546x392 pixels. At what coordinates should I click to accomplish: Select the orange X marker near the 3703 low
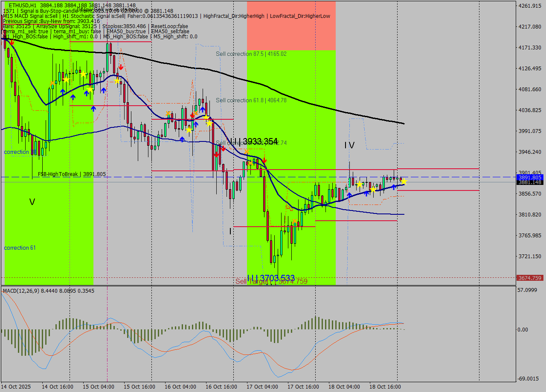point(295,221)
